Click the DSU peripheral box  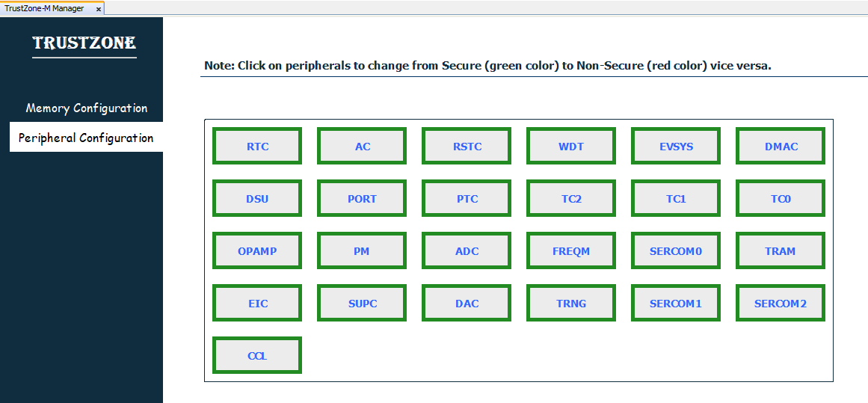[257, 199]
